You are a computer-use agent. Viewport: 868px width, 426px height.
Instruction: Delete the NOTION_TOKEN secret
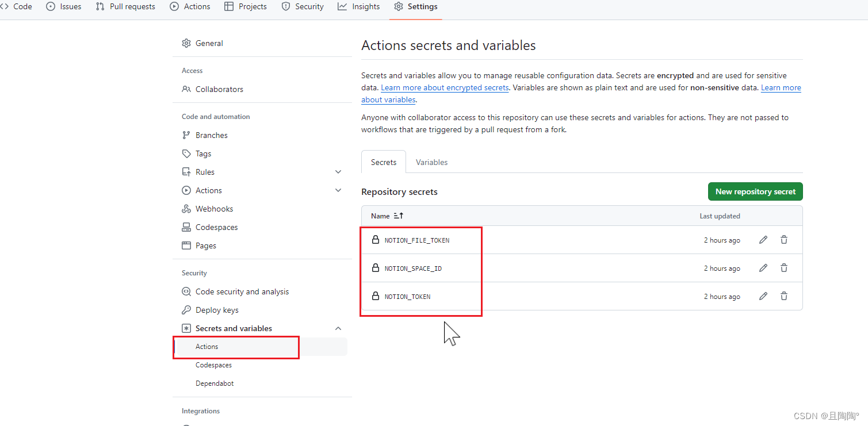pyautogui.click(x=784, y=296)
